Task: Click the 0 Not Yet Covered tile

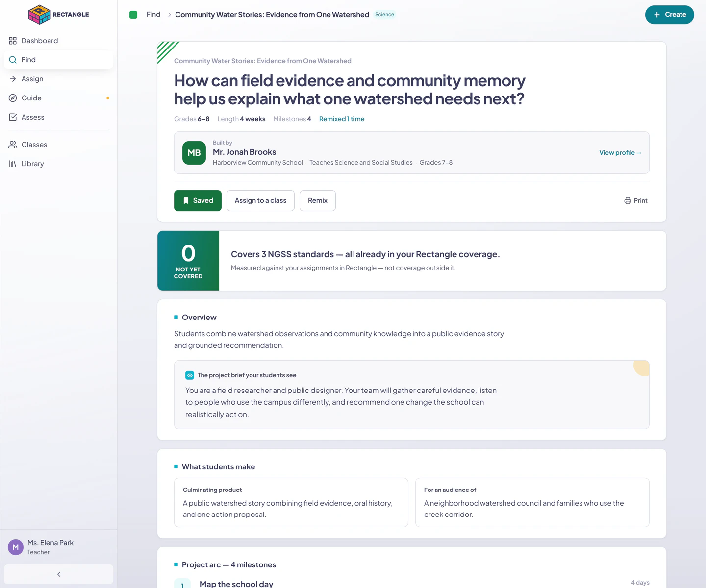Action: (x=188, y=261)
